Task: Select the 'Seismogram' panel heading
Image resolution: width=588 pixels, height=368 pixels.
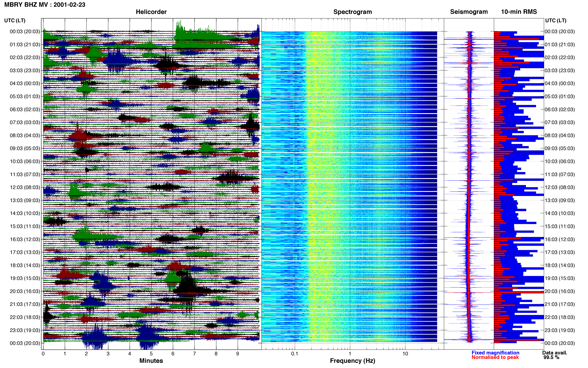Action: (x=469, y=12)
